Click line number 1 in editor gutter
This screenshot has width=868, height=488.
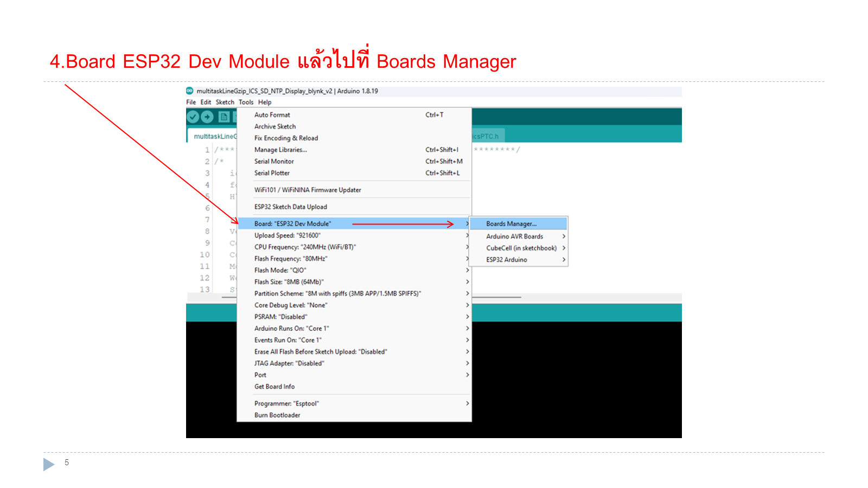(x=207, y=150)
